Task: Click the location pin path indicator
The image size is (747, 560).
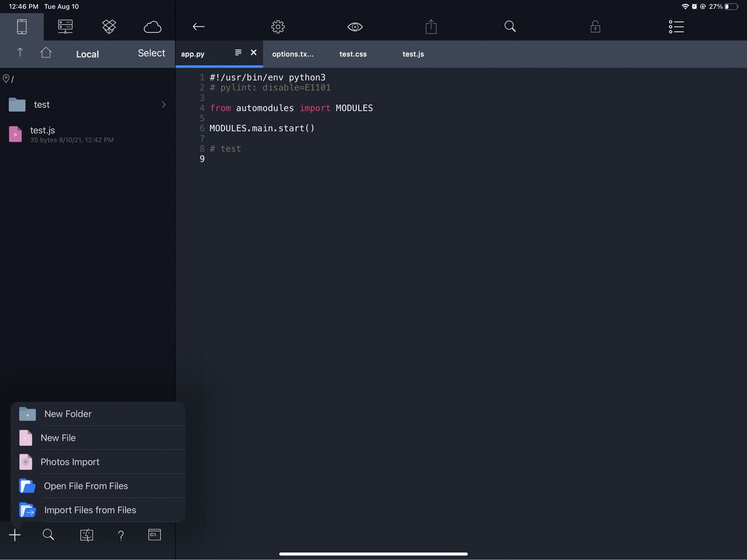Action: tap(6, 79)
